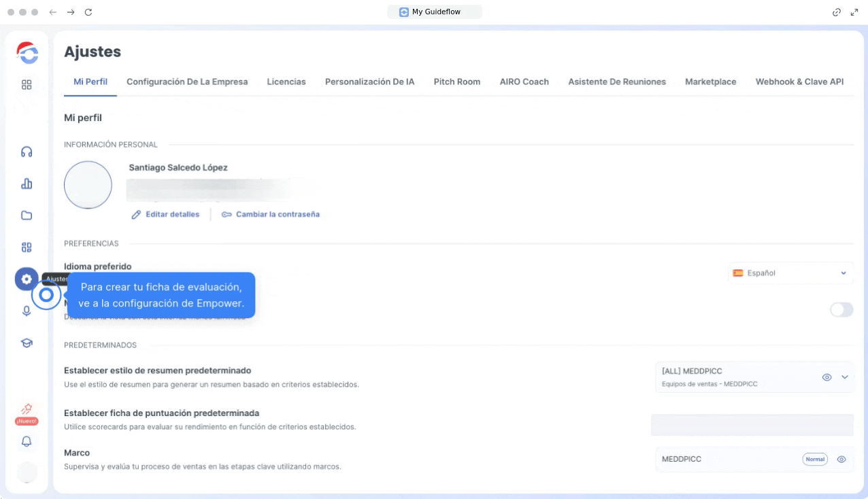
Task: Click the gear settings icon in sidebar
Action: pos(27,279)
